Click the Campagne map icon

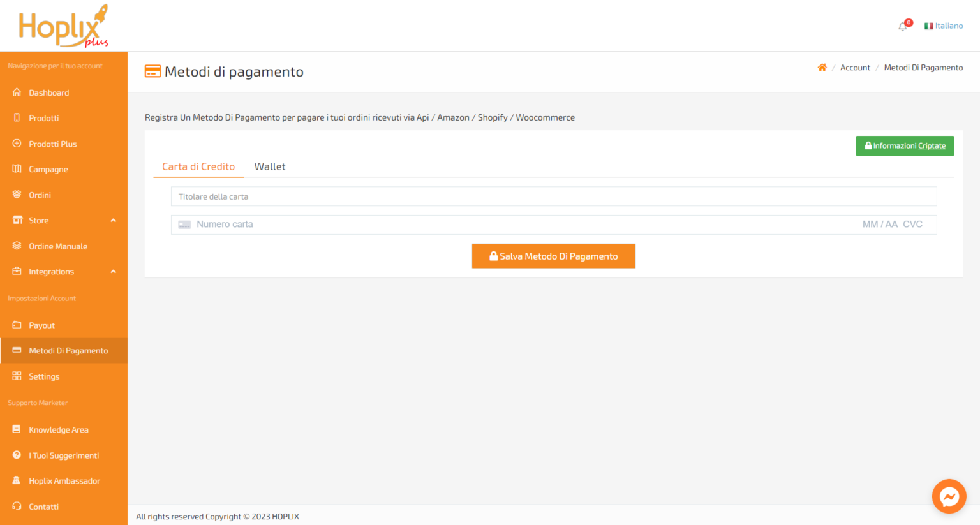(17, 169)
